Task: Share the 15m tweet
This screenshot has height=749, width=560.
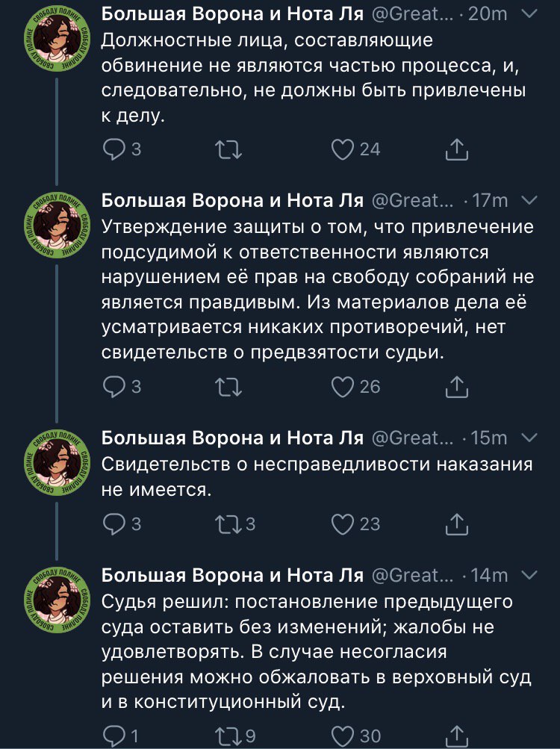Action: click(456, 524)
